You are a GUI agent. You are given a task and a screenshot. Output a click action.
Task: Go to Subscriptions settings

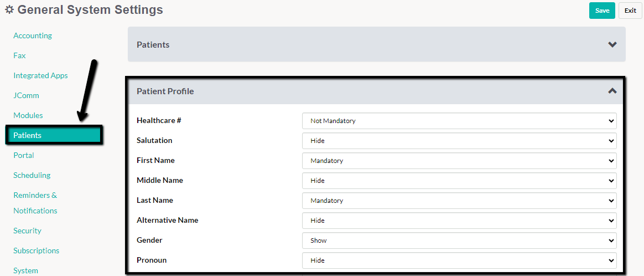[x=36, y=251]
